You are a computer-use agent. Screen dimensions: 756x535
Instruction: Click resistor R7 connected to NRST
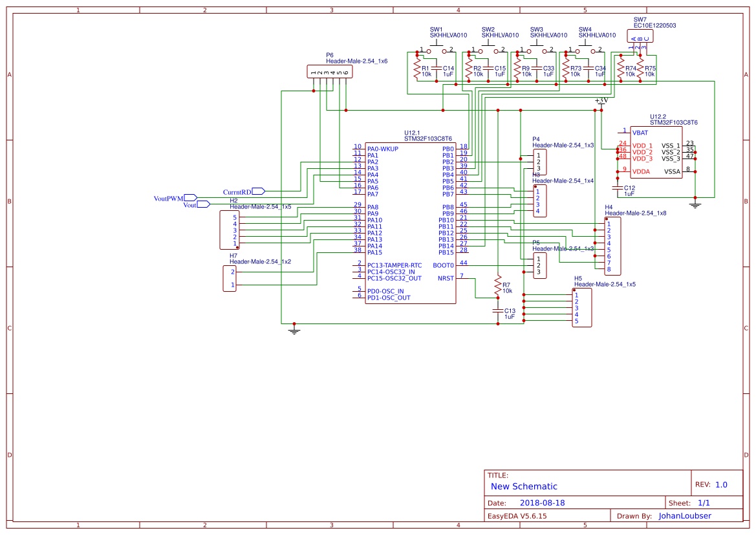pyautogui.click(x=497, y=285)
